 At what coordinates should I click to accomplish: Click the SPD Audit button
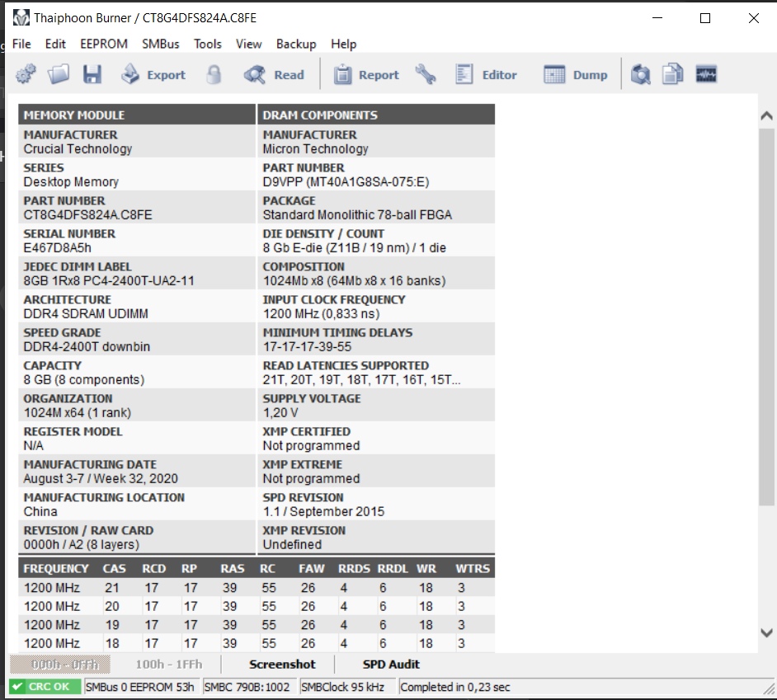click(391, 665)
